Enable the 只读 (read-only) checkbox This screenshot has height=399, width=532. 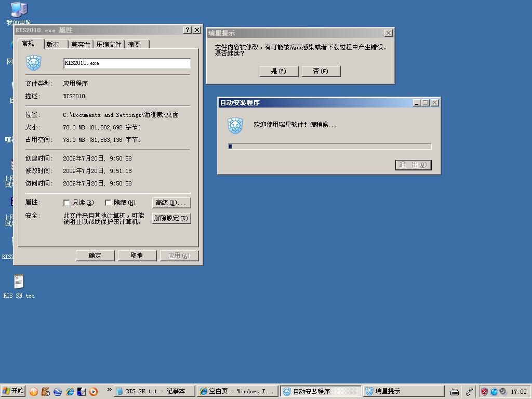66,203
